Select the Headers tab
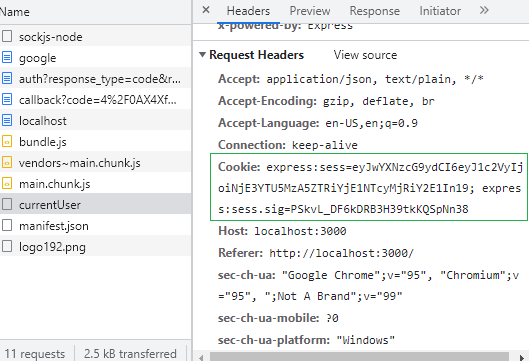 point(248,11)
